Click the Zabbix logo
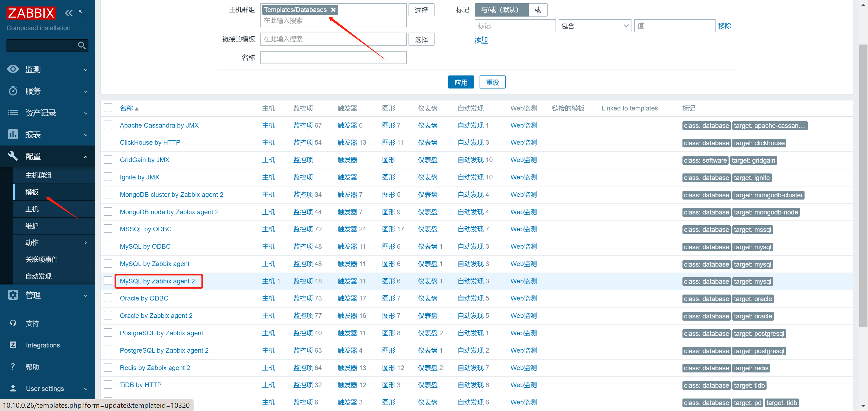This screenshot has width=868, height=411. pyautogui.click(x=31, y=13)
